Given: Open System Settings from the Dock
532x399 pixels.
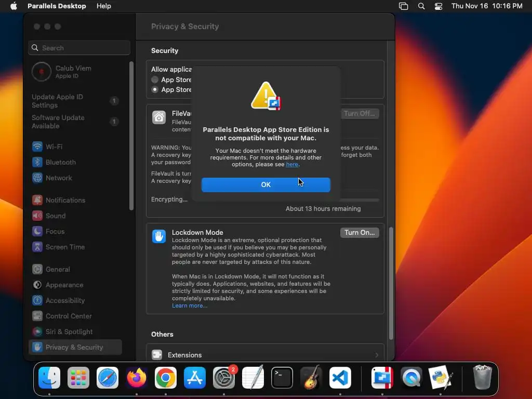Looking at the screenshot, I should tap(224, 378).
